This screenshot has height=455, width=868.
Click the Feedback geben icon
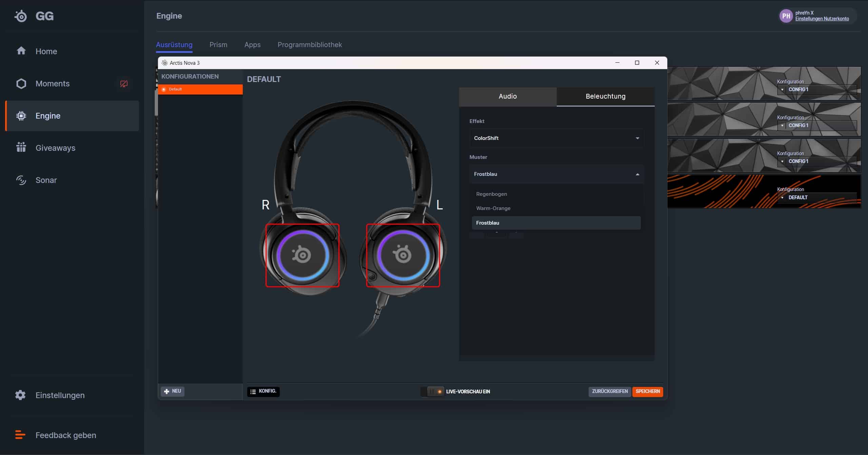click(20, 435)
